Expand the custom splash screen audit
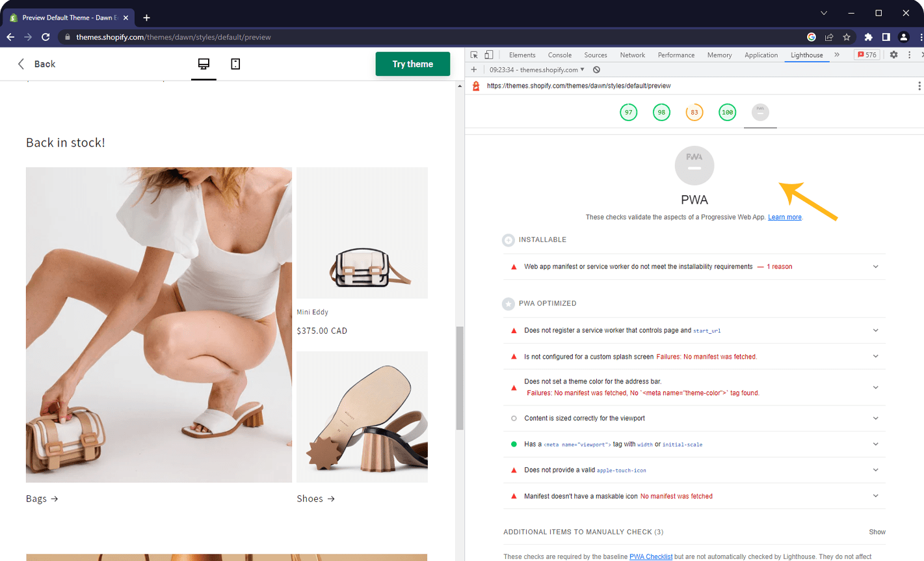The height and width of the screenshot is (561, 924). tap(694, 357)
